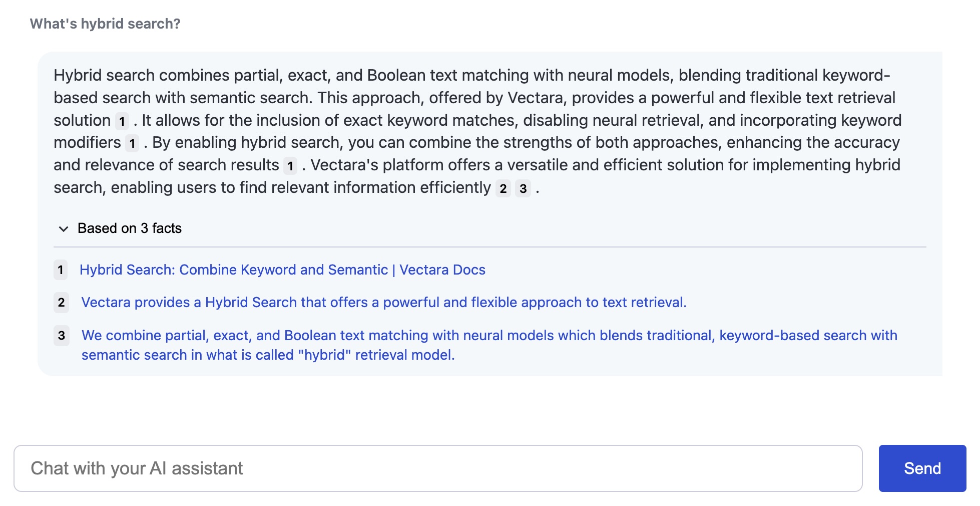Open citation 1 badge after the word "solution"
Viewport: 980px width, 506px height.
(x=122, y=121)
